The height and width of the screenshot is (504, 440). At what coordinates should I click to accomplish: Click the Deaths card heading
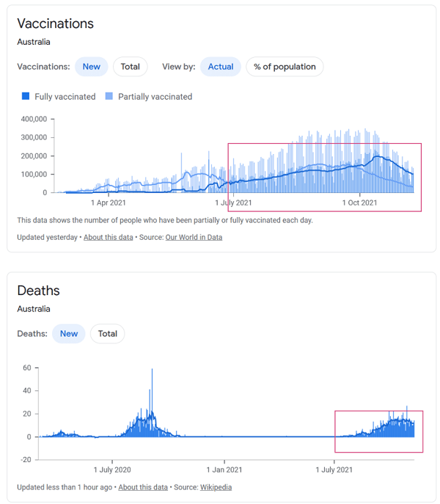[x=39, y=291]
